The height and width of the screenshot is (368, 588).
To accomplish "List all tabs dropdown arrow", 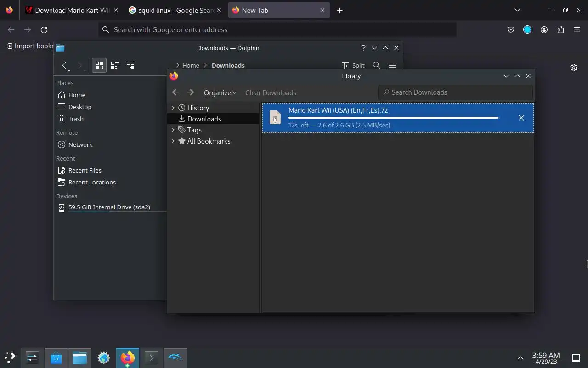I will tap(517, 10).
